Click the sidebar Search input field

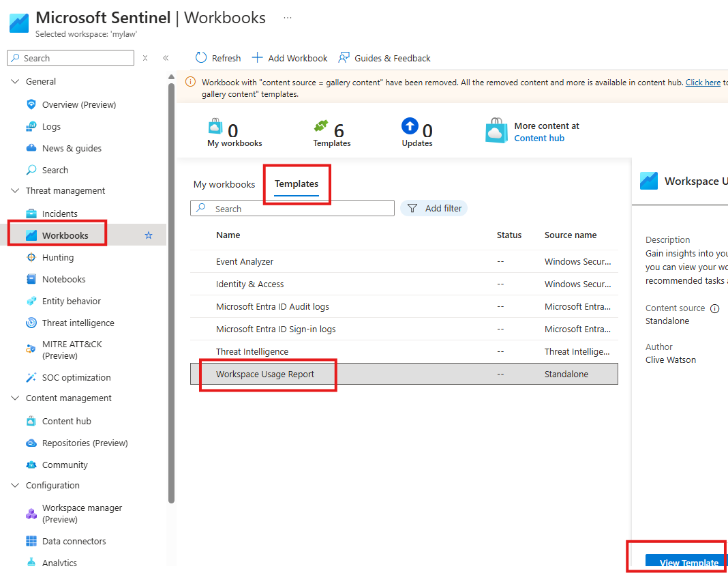(x=71, y=58)
